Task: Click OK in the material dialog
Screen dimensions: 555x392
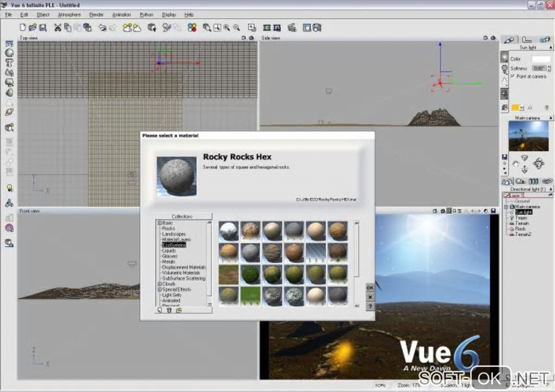Action: pos(370,288)
